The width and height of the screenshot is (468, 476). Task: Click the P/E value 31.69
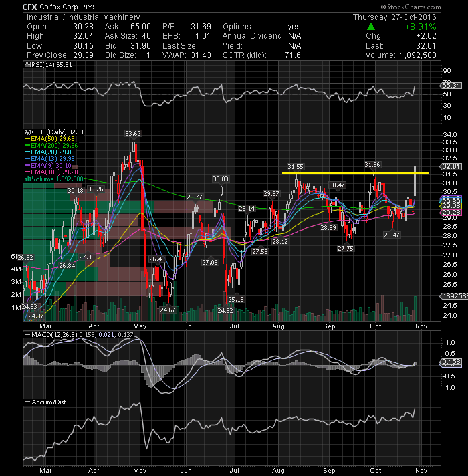click(x=201, y=27)
